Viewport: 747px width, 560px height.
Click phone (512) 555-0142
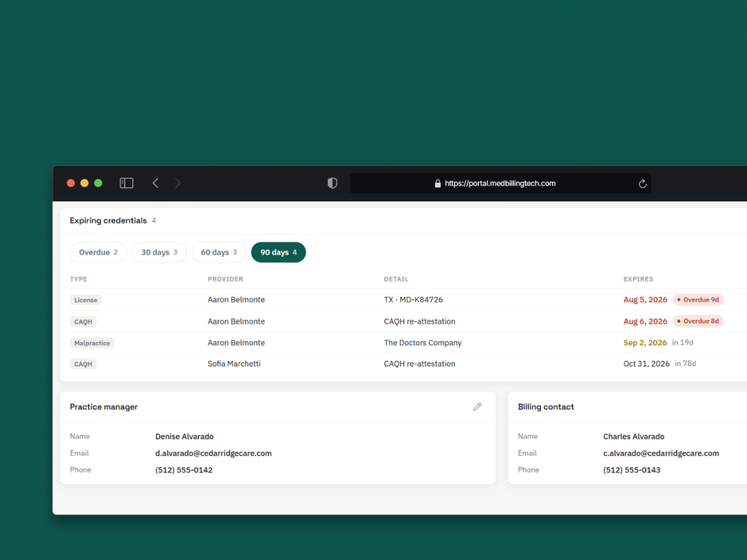(184, 470)
